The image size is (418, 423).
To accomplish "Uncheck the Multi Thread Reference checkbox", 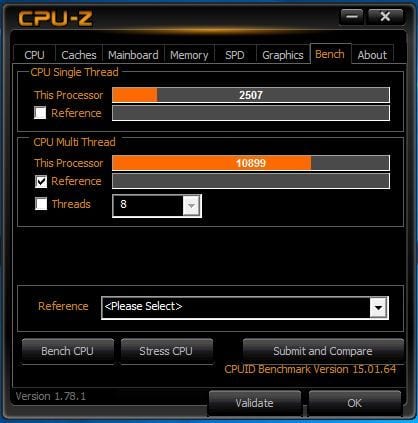I will point(41,182).
